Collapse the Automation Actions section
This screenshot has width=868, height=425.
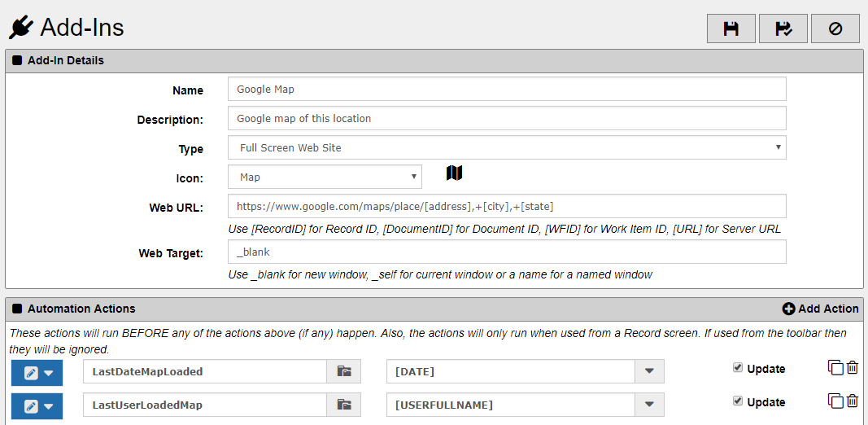(17, 309)
